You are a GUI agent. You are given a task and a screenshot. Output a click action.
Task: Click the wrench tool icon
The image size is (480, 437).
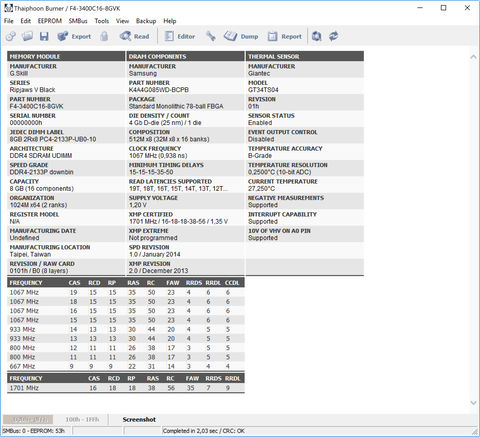coord(210,36)
